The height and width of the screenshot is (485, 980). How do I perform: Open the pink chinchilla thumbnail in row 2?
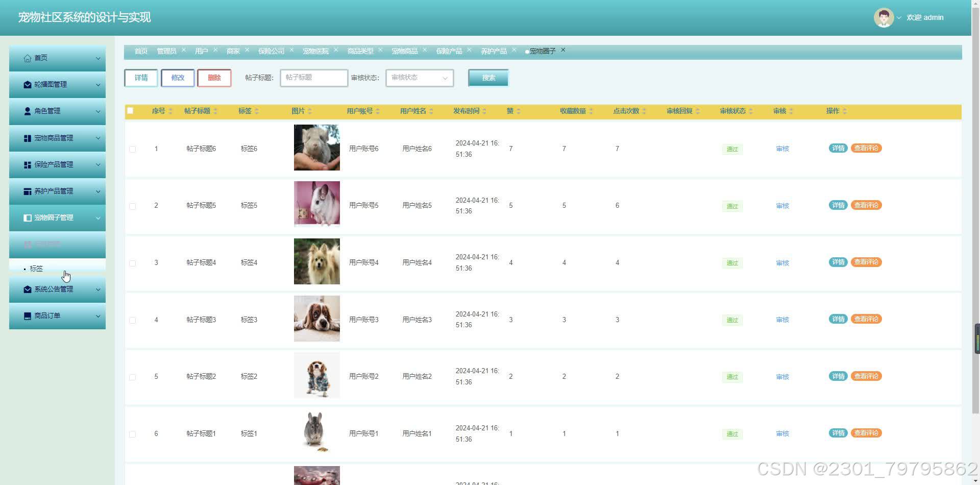317,204
